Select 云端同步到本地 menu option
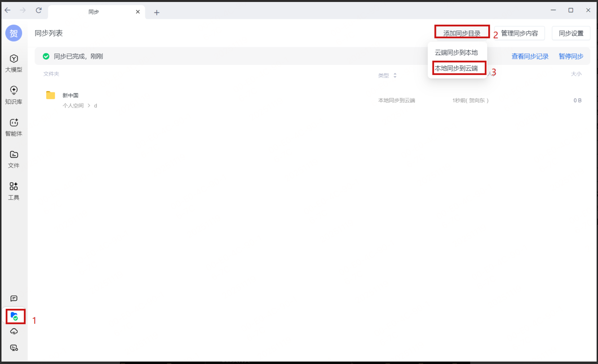 tap(456, 52)
